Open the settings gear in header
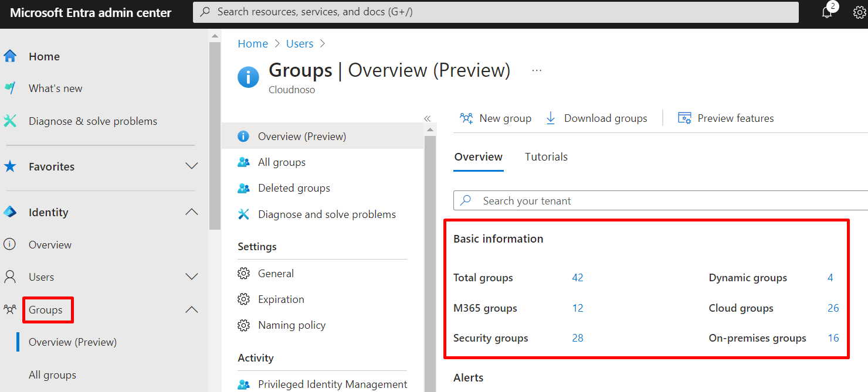 tap(859, 13)
